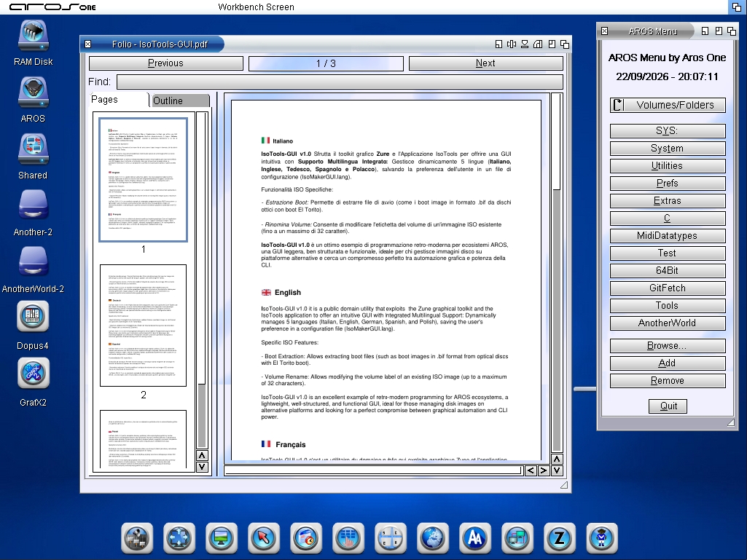The height and width of the screenshot is (560, 747).
Task: Go to the Next PDF page
Action: pos(485,63)
